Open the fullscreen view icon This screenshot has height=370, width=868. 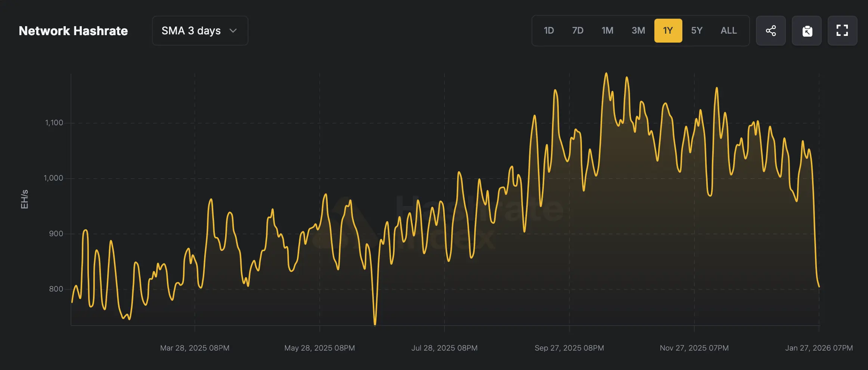pos(842,31)
